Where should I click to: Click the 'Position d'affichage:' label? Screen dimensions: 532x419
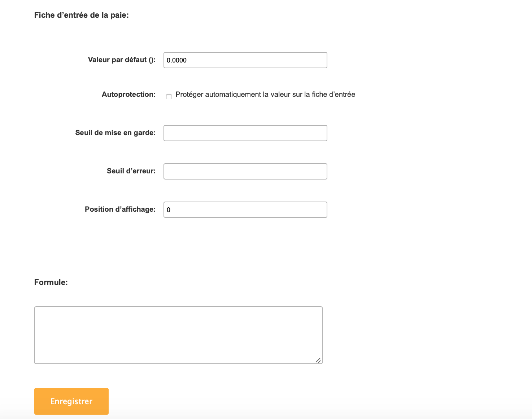pyautogui.click(x=120, y=209)
